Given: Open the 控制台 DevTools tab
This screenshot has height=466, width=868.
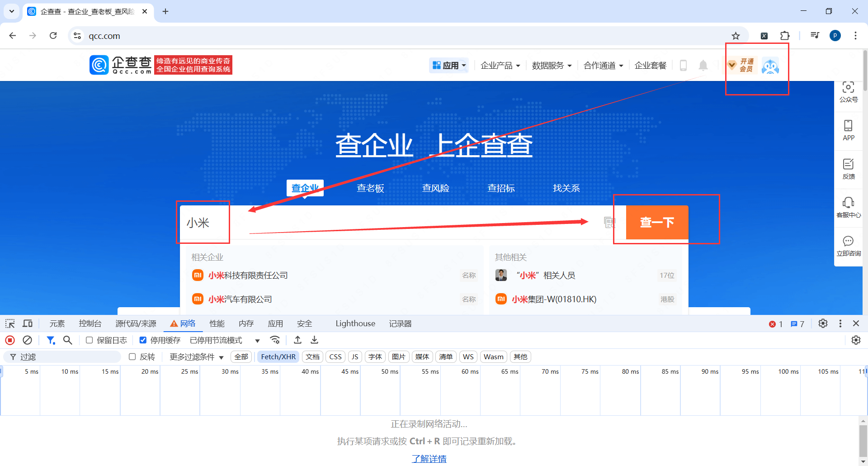Looking at the screenshot, I should [90, 323].
